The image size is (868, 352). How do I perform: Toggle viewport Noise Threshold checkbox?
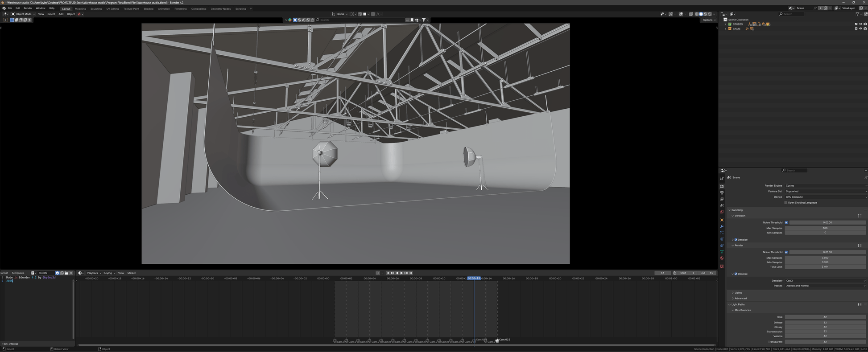pos(786,222)
